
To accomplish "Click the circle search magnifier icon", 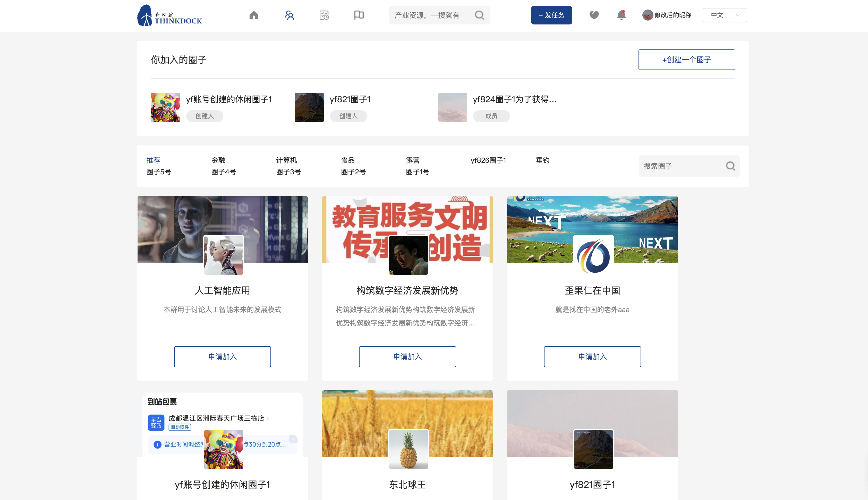I will pos(730,166).
